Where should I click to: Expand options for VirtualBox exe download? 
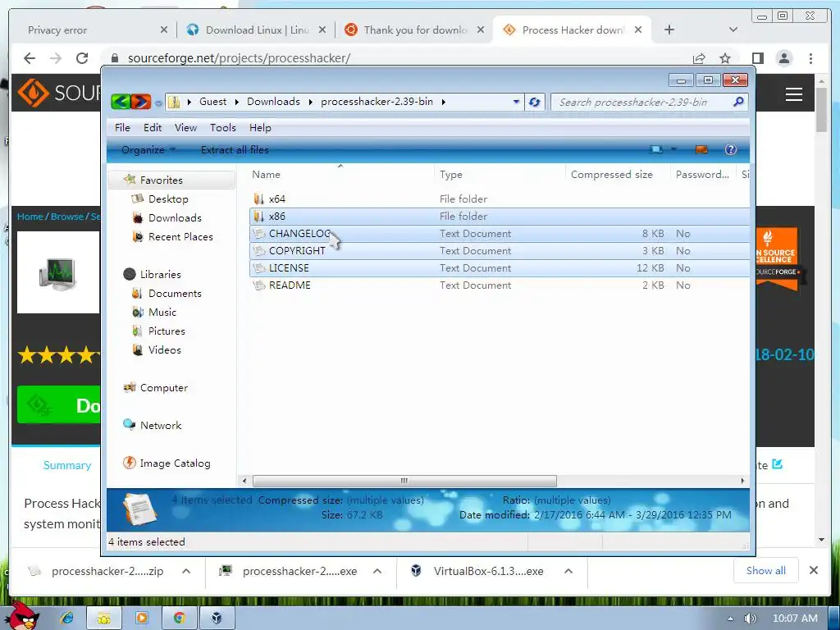[568, 571]
